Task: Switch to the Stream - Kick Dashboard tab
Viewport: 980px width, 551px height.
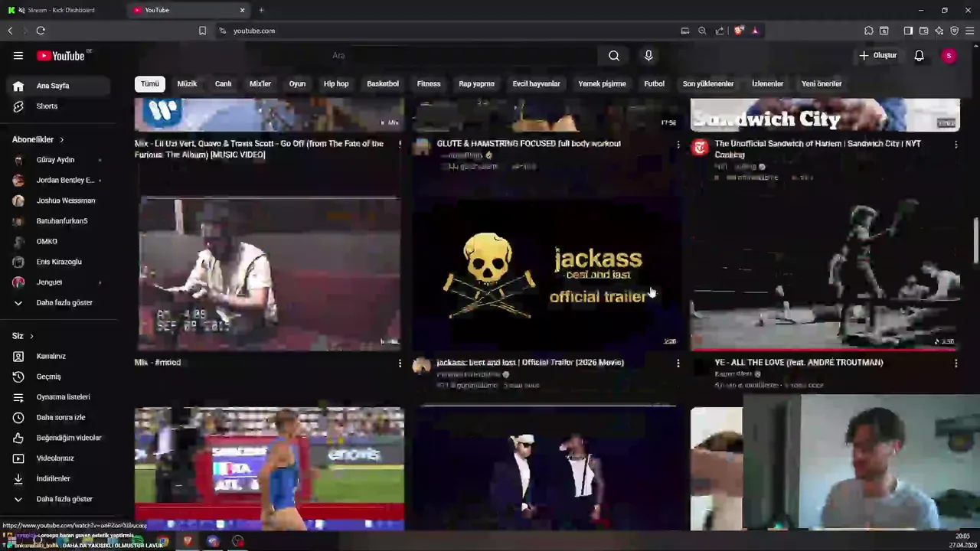Action: click(61, 10)
